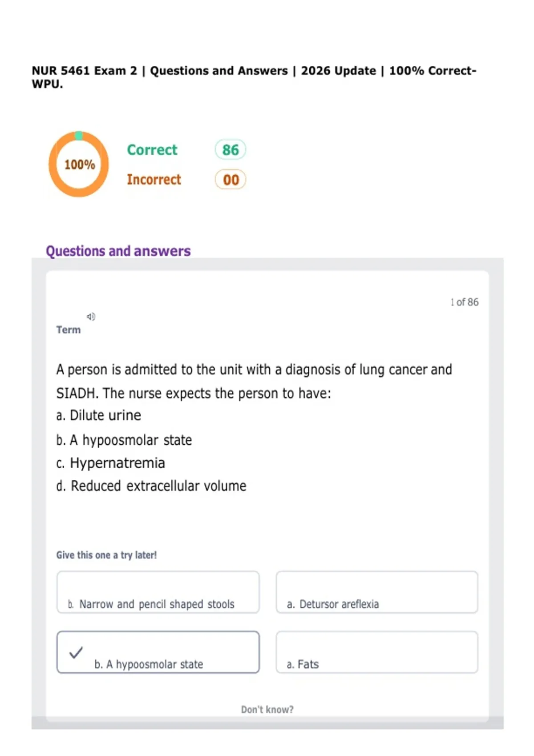Choose 'Narrow and pencil shaped stools' option
The width and height of the screenshot is (534, 756).
pyautogui.click(x=158, y=592)
